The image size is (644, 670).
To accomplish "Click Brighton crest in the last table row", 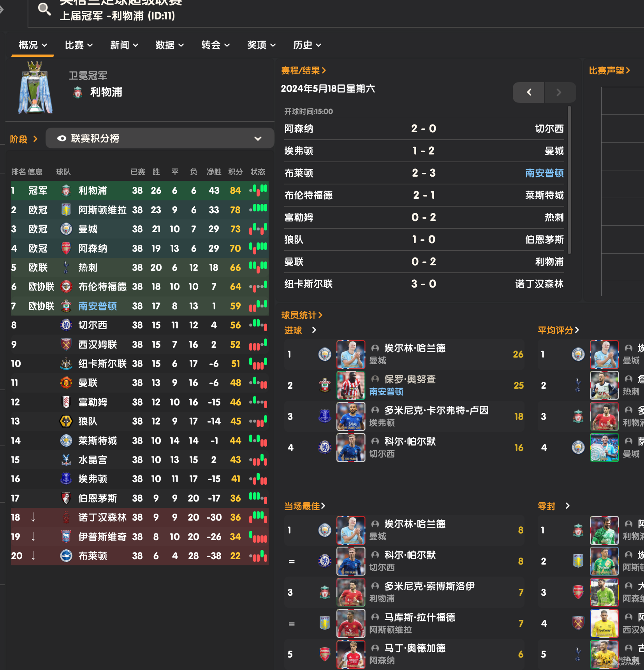I will [x=66, y=556].
